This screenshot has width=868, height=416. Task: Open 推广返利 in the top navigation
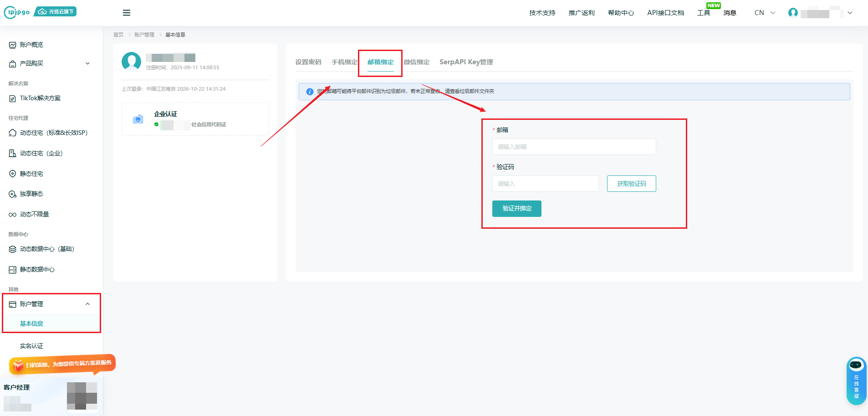pyautogui.click(x=582, y=13)
